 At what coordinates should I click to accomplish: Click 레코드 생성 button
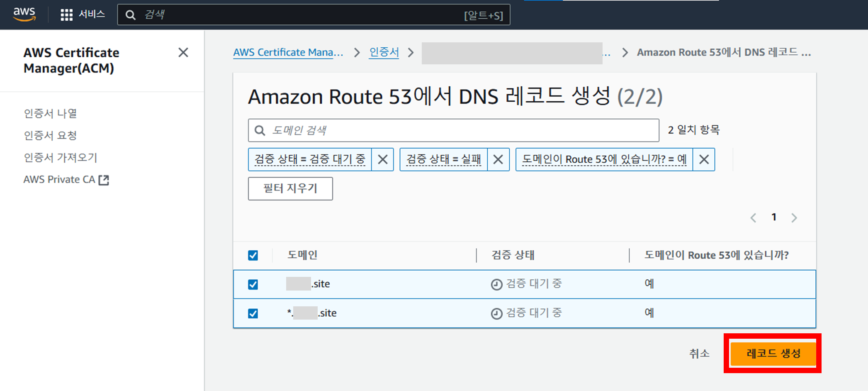[x=773, y=354]
